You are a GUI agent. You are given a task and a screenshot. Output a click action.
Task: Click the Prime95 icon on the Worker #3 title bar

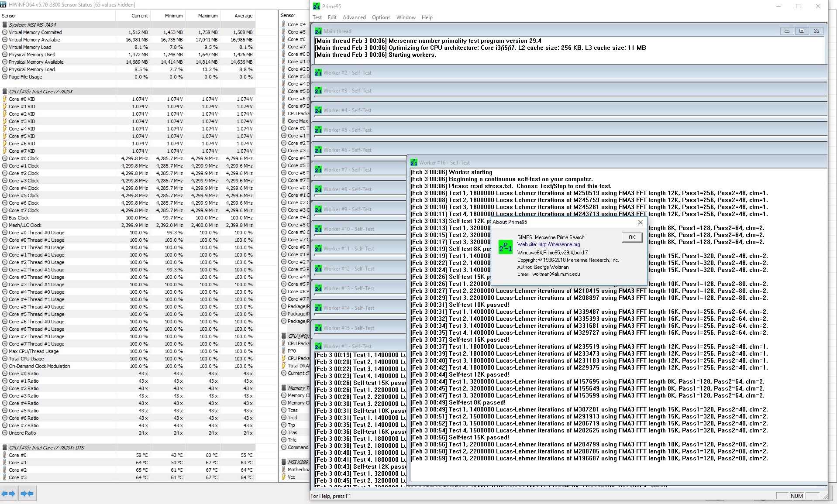[318, 91]
